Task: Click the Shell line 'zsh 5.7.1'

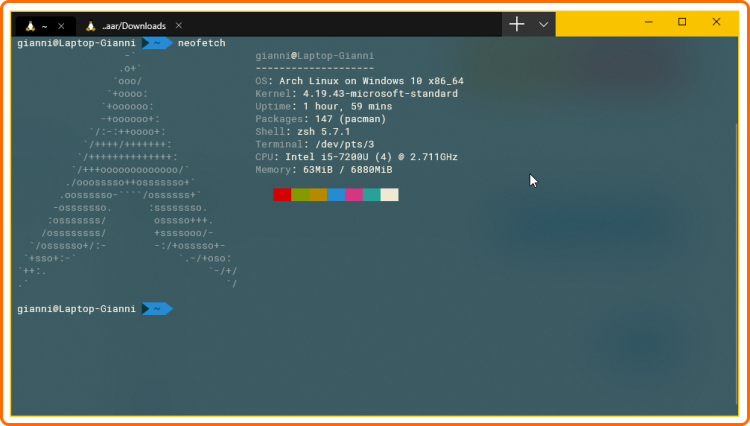Action: click(303, 132)
